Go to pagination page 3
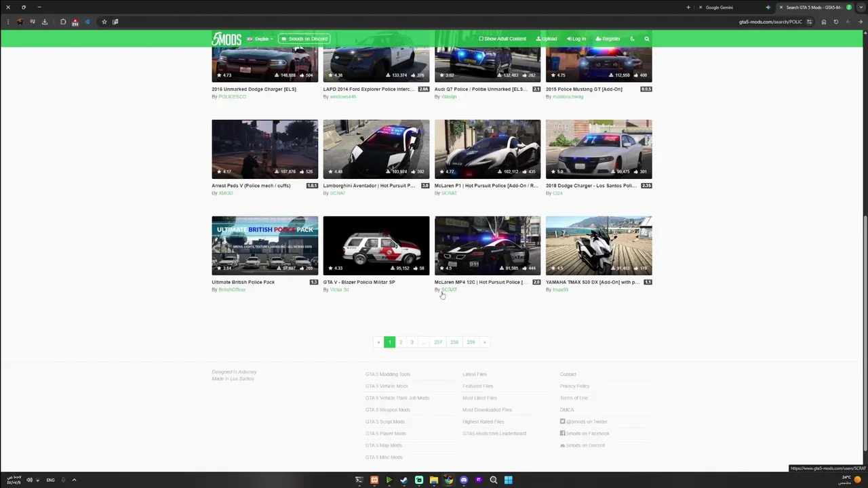The width and height of the screenshot is (868, 488). click(x=412, y=342)
